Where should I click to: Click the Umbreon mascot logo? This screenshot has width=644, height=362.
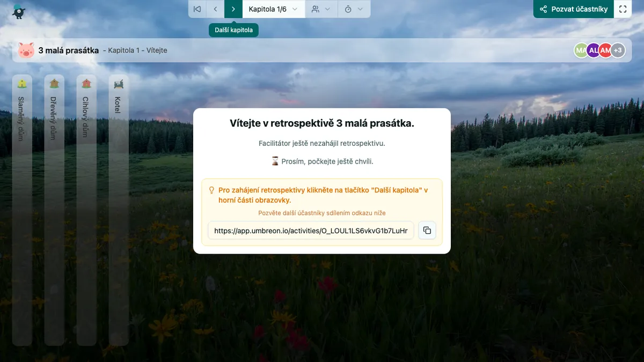pos(18,11)
